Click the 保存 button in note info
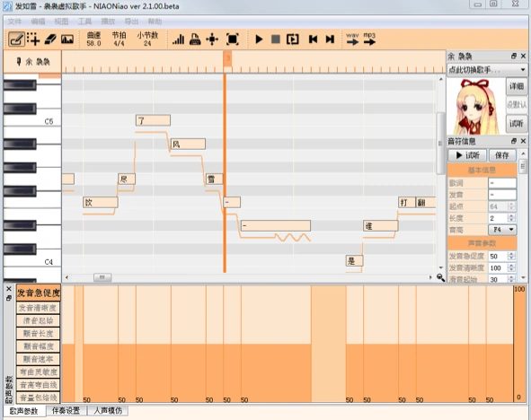The height and width of the screenshot is (420, 531). click(x=502, y=155)
